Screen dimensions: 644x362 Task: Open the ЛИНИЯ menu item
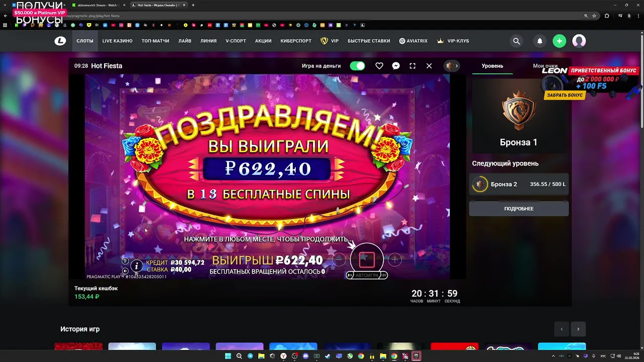pyautogui.click(x=208, y=41)
